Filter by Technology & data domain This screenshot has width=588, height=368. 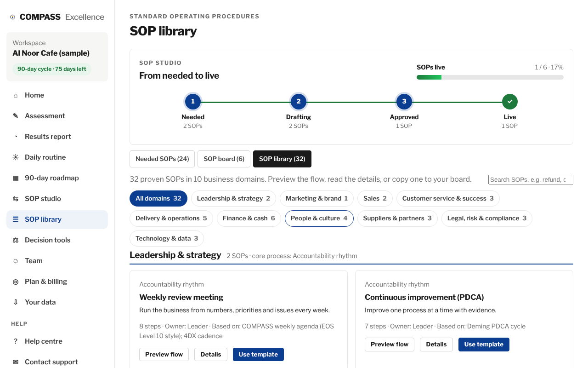[x=167, y=238]
